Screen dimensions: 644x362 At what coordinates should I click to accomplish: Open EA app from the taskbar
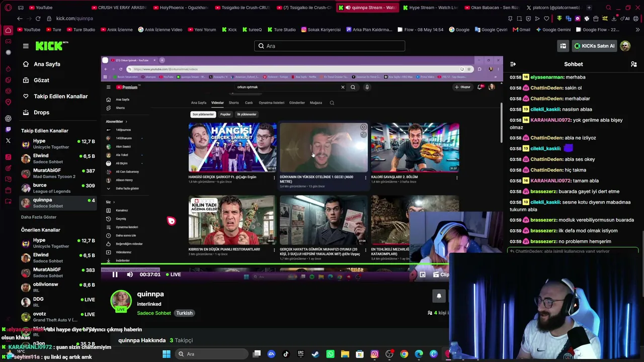(271, 354)
